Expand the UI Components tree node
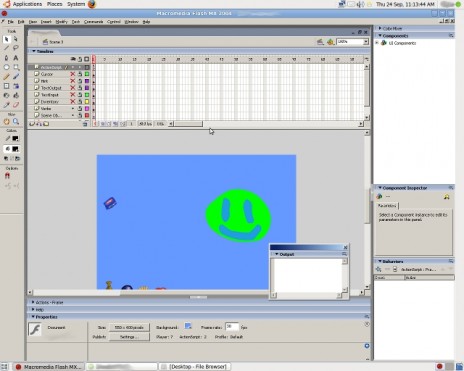 click(x=377, y=43)
